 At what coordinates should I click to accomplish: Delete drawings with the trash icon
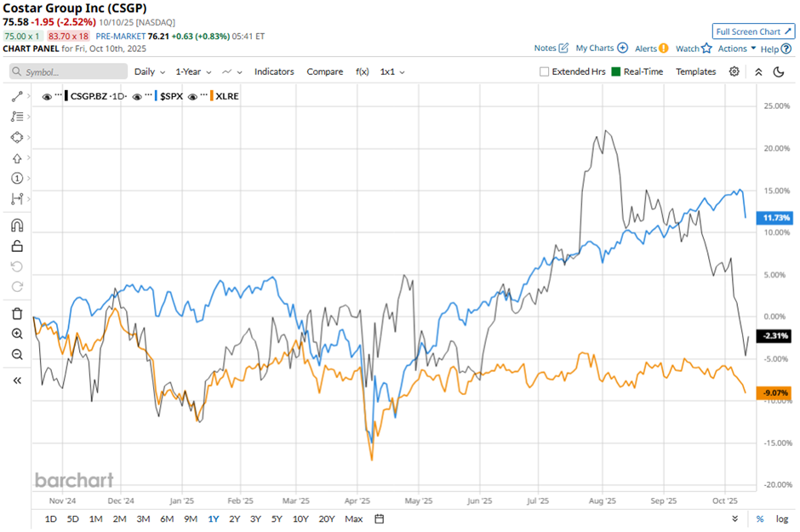pos(17,313)
